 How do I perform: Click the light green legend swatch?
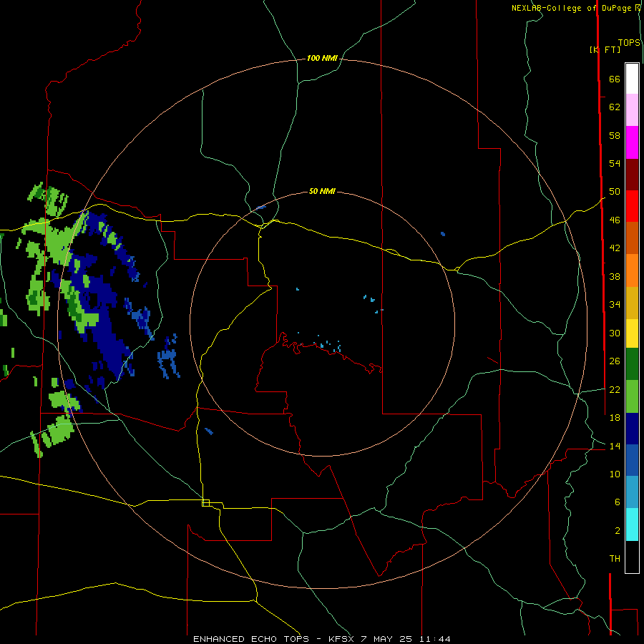(632, 396)
